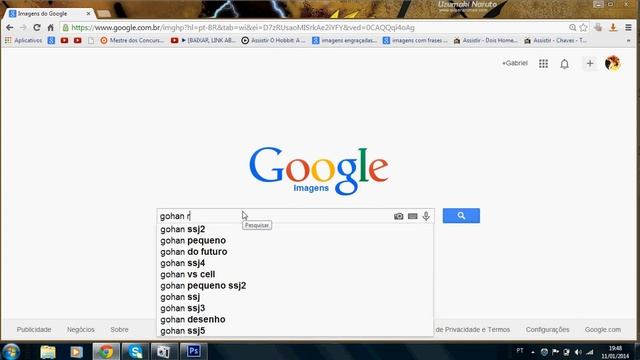The height and width of the screenshot is (360, 640).
Task: Open the Chrome hamburger menu
Action: coord(628,27)
